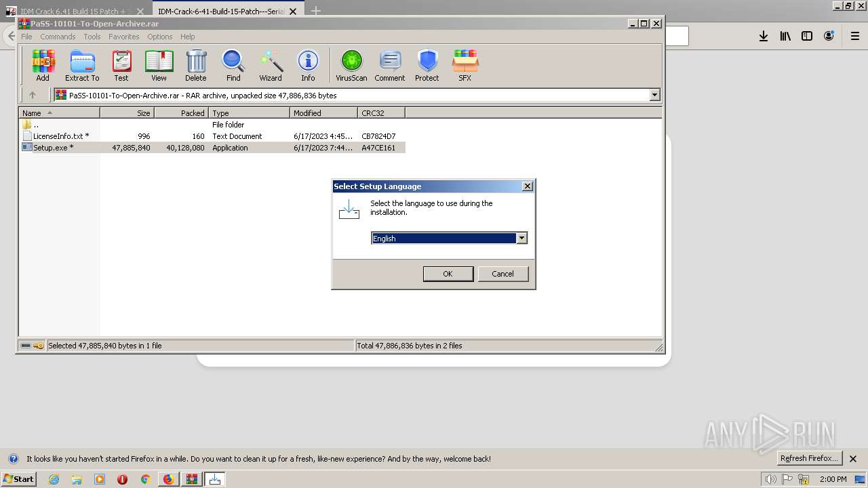Start VirusScan on the archive
This screenshot has width=868, height=488.
click(x=351, y=66)
